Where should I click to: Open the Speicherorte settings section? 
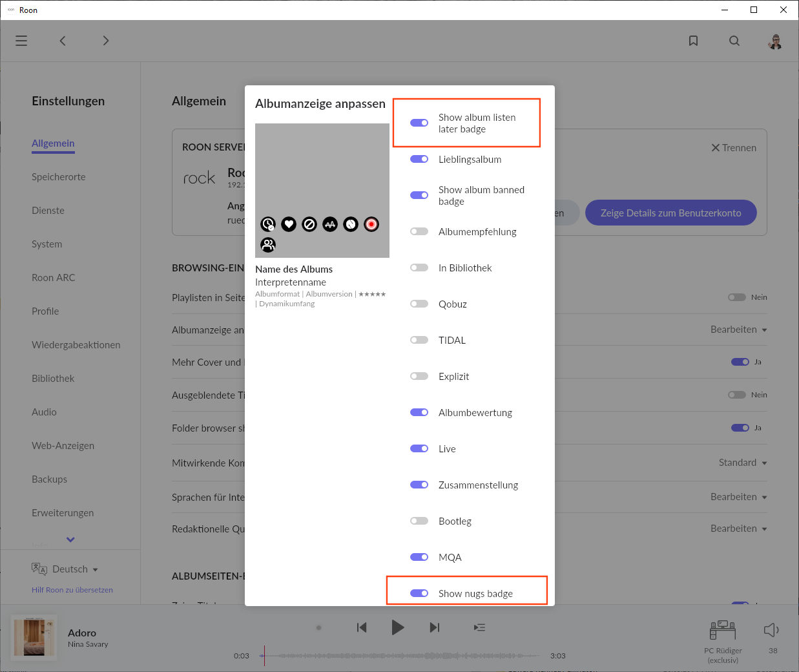[59, 177]
